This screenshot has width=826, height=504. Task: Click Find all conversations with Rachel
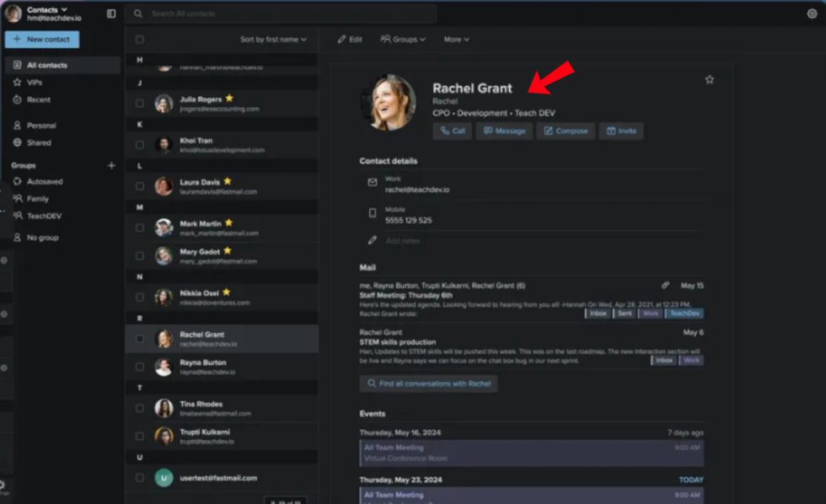(428, 383)
